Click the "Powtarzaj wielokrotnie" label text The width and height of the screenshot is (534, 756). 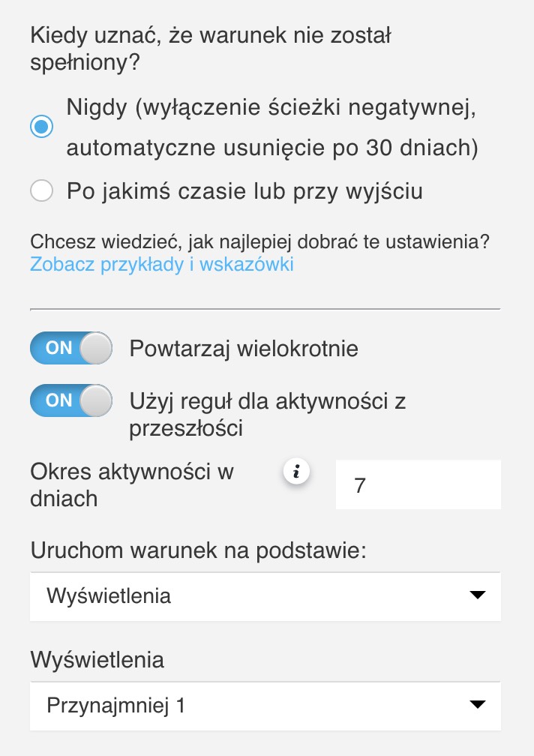(244, 349)
